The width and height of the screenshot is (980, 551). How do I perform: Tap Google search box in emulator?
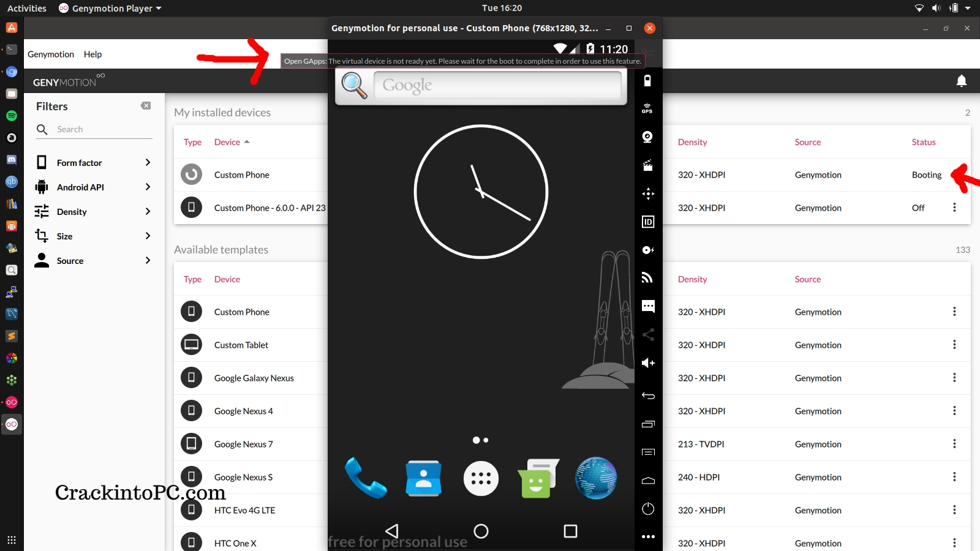tap(497, 85)
